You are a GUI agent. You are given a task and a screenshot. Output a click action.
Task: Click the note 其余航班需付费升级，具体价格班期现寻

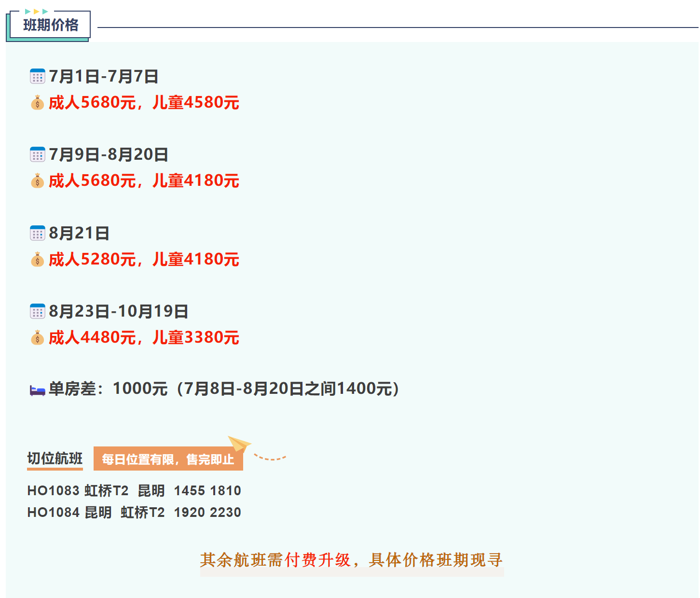[x=352, y=560]
